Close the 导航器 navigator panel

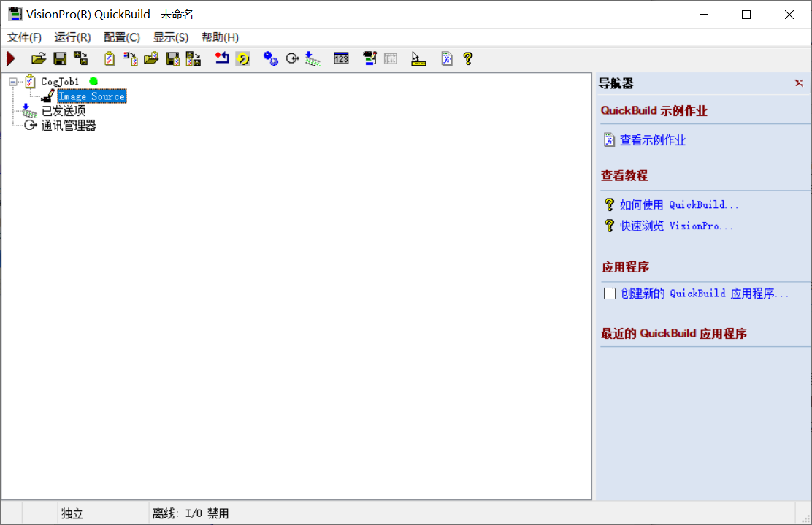799,83
